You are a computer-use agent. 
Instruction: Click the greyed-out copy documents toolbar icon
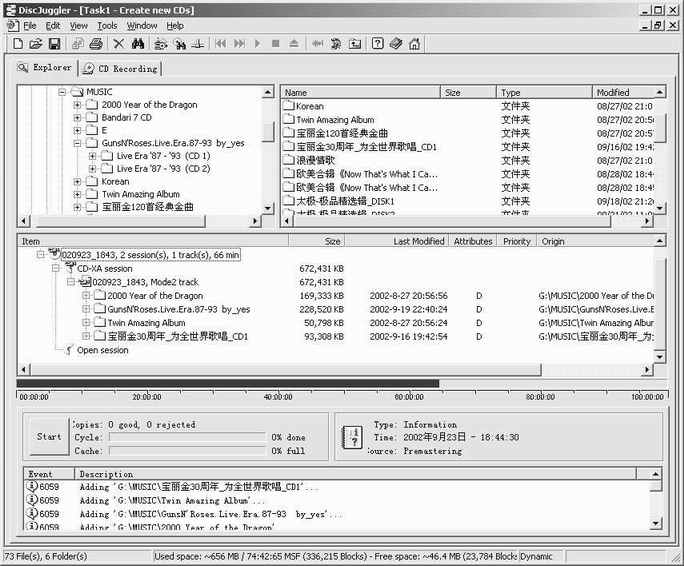[78, 44]
